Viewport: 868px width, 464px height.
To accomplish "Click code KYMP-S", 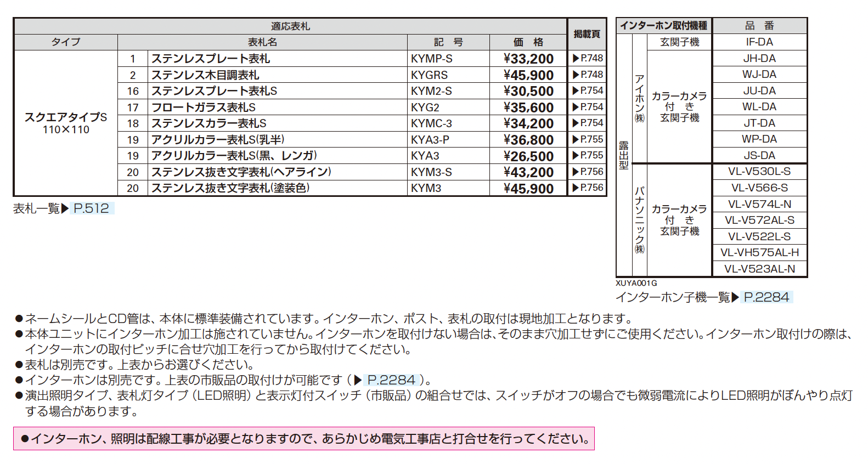I will pyautogui.click(x=432, y=59).
